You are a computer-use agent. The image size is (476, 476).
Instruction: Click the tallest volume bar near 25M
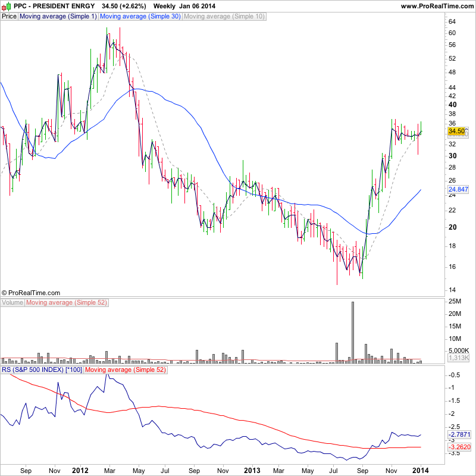(353, 333)
